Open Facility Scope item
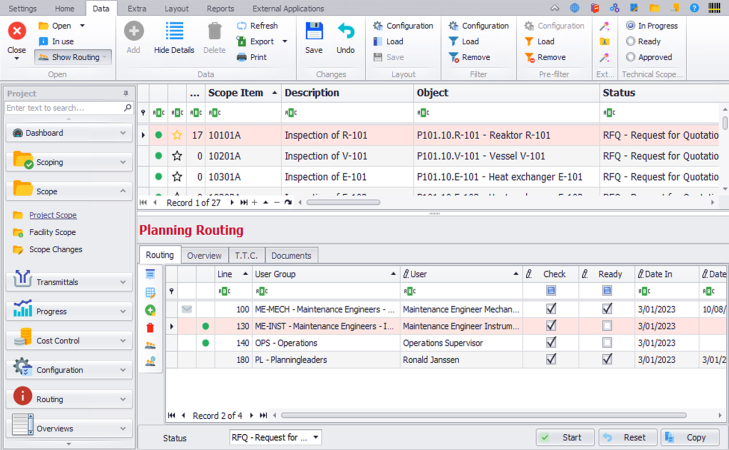The width and height of the screenshot is (729, 450). pyautogui.click(x=53, y=232)
